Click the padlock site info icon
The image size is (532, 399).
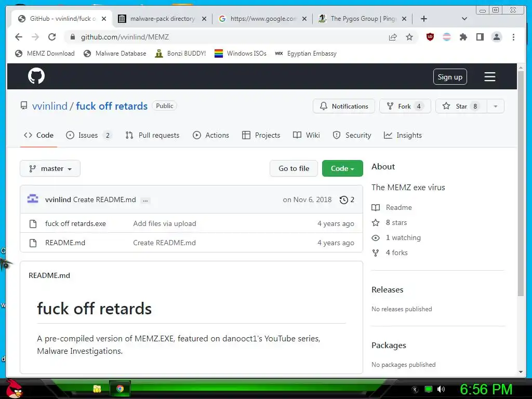73,37
